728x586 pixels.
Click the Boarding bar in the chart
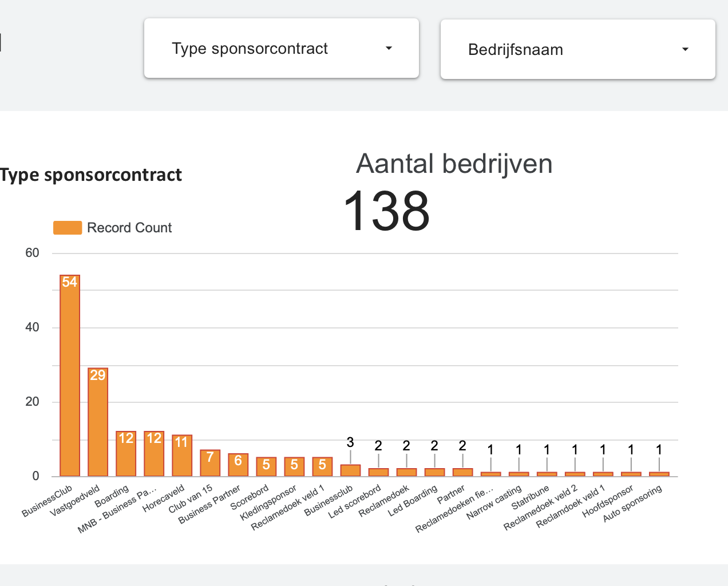[x=126, y=455]
